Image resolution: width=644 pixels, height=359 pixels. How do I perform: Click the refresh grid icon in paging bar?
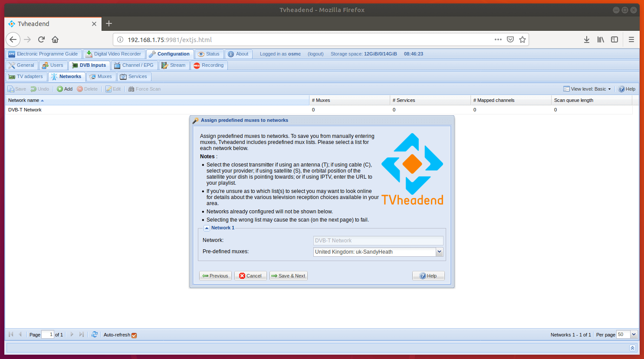(x=95, y=334)
